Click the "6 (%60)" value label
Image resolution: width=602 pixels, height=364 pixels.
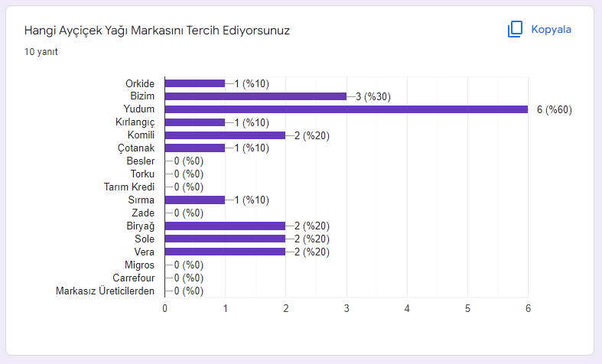coord(554,109)
